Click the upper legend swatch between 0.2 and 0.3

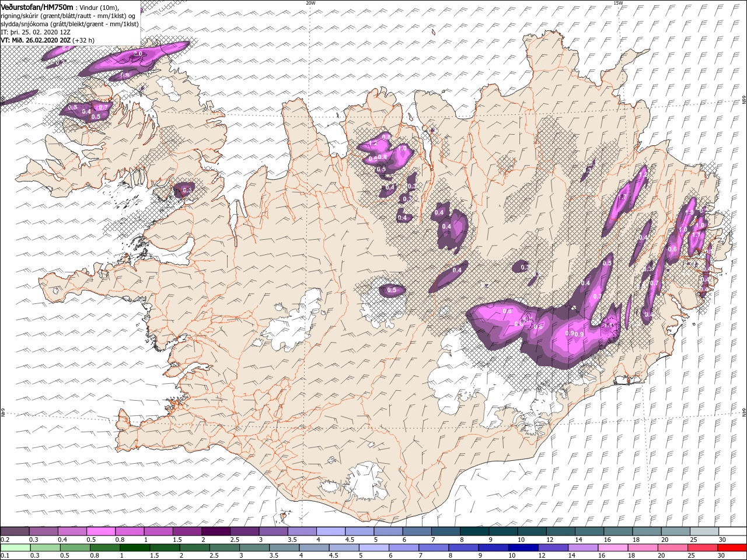(15, 531)
